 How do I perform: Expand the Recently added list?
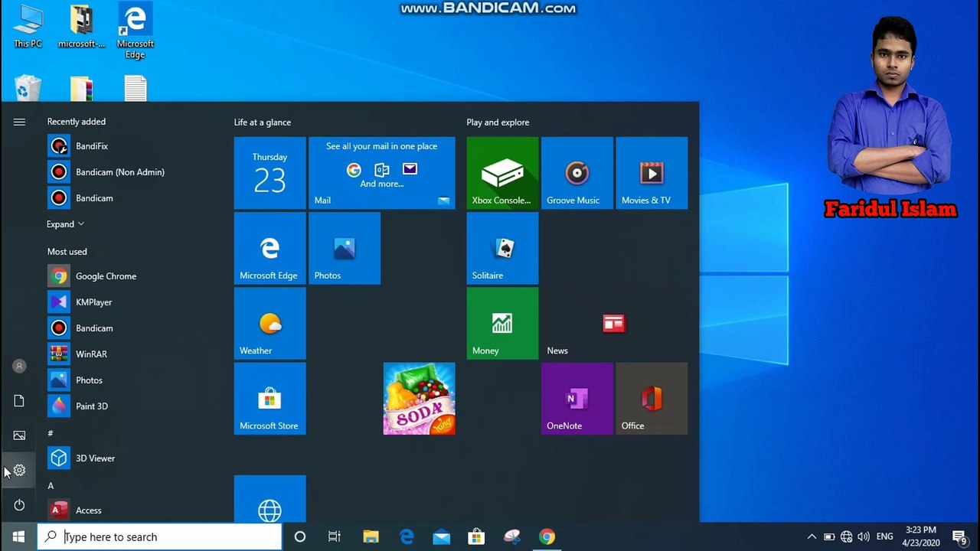click(x=65, y=224)
